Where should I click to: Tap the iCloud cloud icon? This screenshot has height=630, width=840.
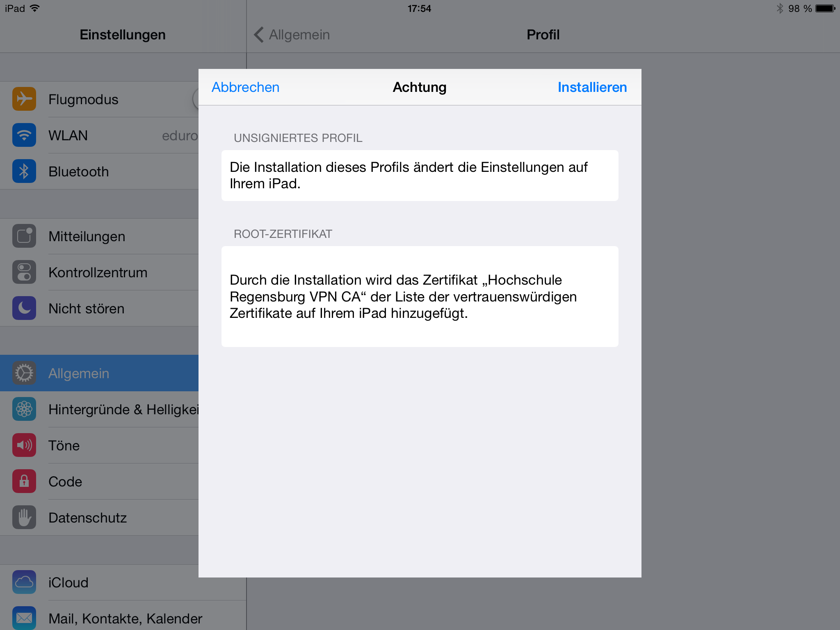tap(24, 582)
